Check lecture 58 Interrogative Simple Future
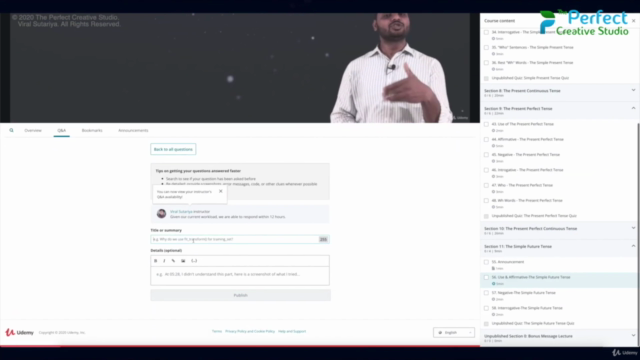 point(486,308)
